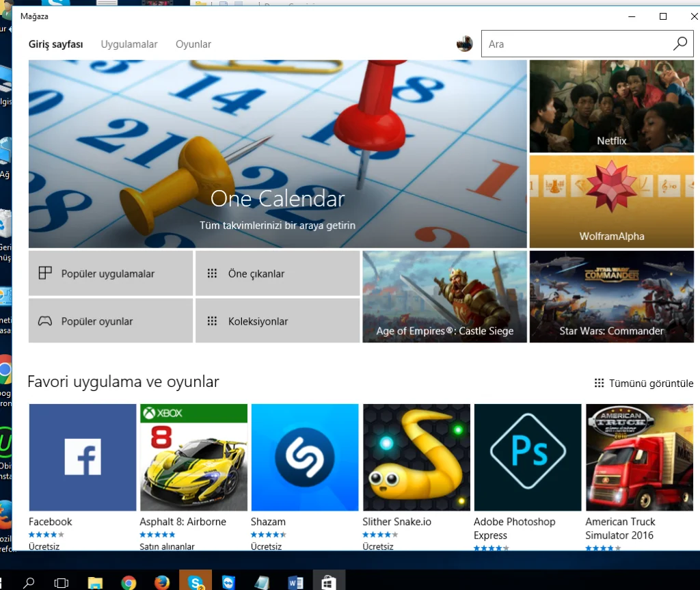Screen dimensions: 700x590
Task: Click the Facebook app name text
Action: pyautogui.click(x=51, y=522)
